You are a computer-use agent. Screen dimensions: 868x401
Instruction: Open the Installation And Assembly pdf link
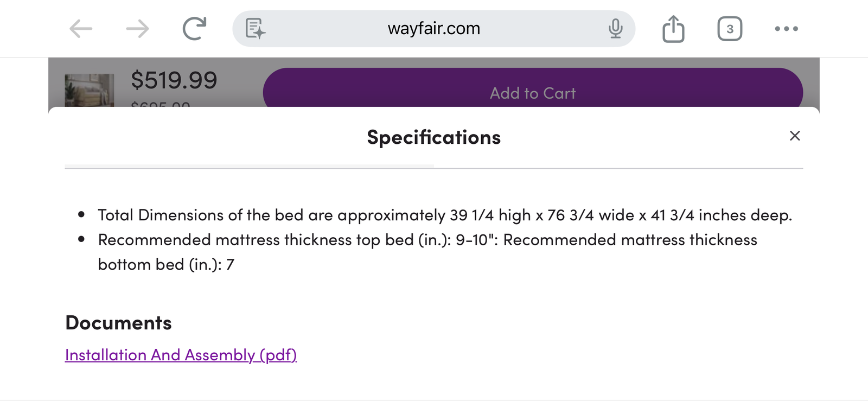coord(181,355)
